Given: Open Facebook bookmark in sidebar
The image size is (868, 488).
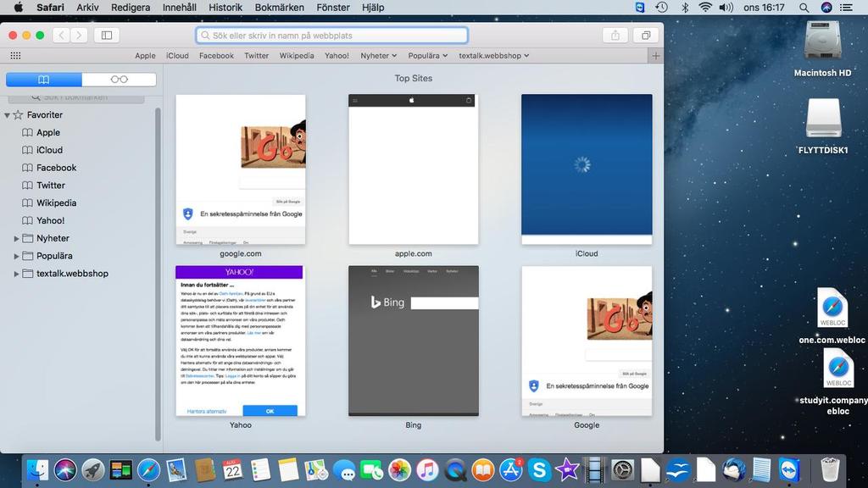Looking at the screenshot, I should click(x=57, y=168).
